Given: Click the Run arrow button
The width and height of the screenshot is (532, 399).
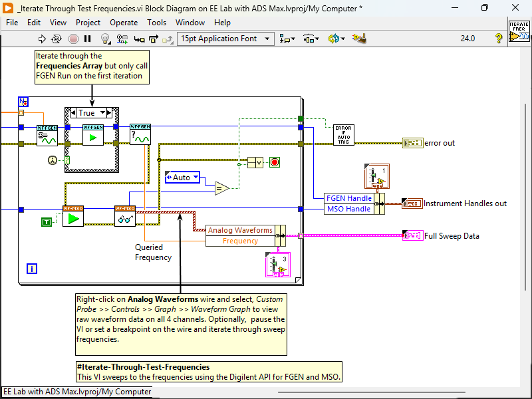Looking at the screenshot, I should 42,39.
